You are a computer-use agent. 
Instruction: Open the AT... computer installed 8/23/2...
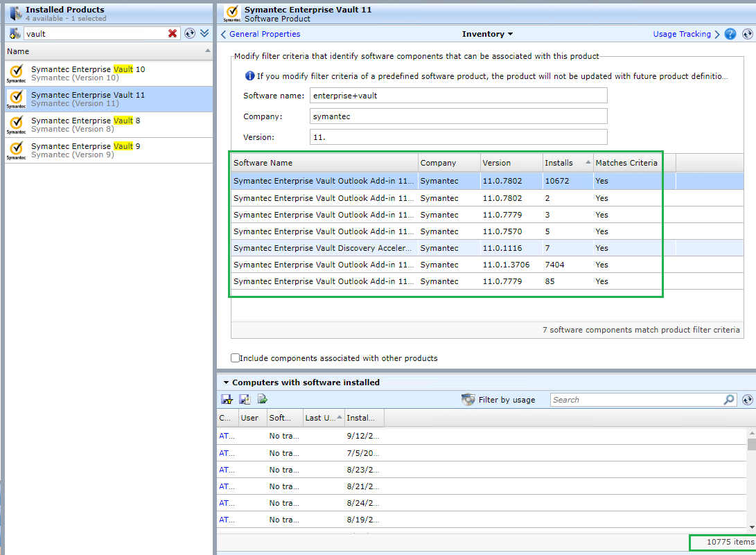[x=227, y=470]
